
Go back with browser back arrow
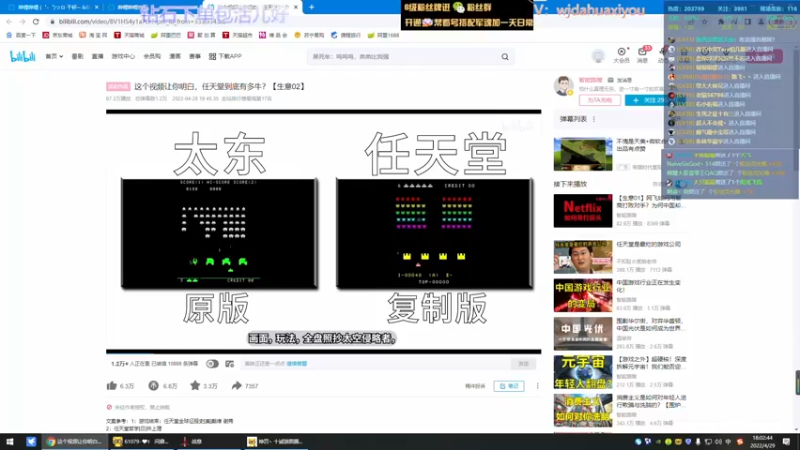9,21
